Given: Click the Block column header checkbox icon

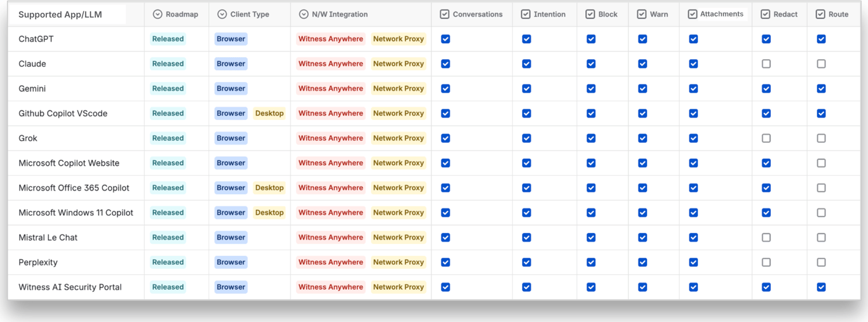Looking at the screenshot, I should [x=590, y=14].
